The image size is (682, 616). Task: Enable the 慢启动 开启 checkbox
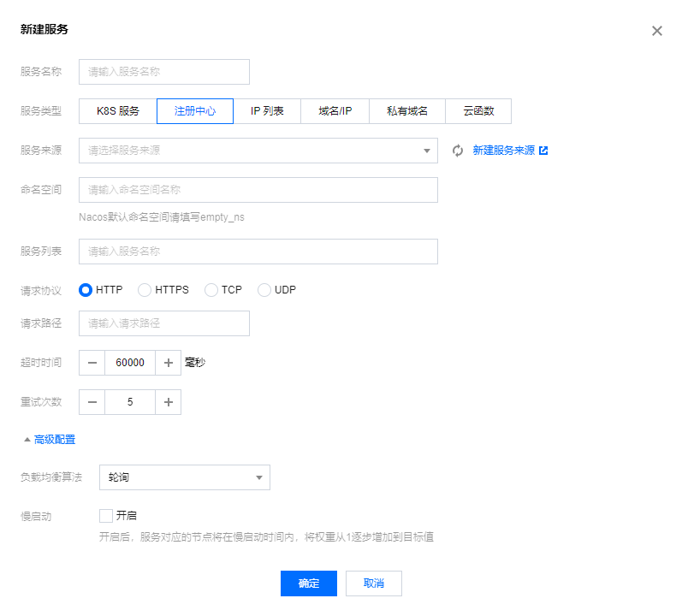106,516
